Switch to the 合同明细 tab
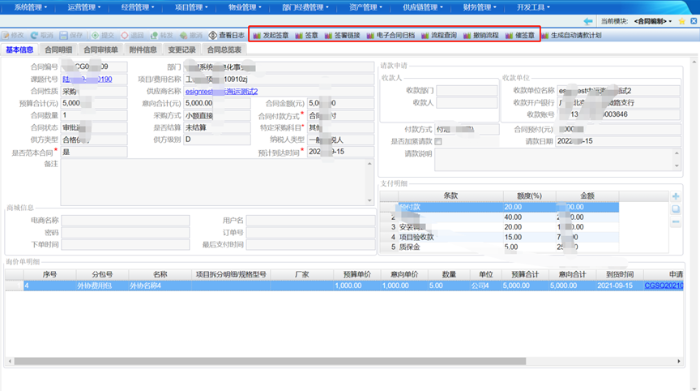Viewport: 700px width, 391px height. (x=58, y=50)
